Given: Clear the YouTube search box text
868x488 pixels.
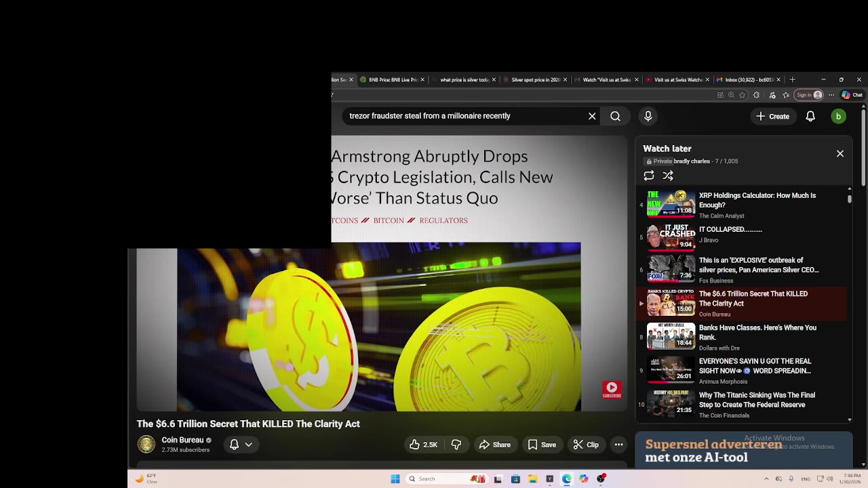Looking at the screenshot, I should [x=592, y=116].
